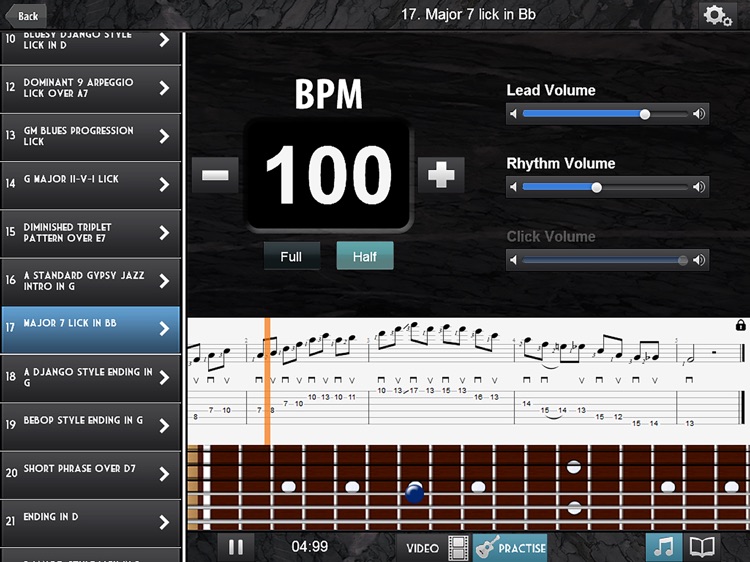Max Lead Volume via loud speaker icon
750x562 pixels.
pyautogui.click(x=699, y=114)
